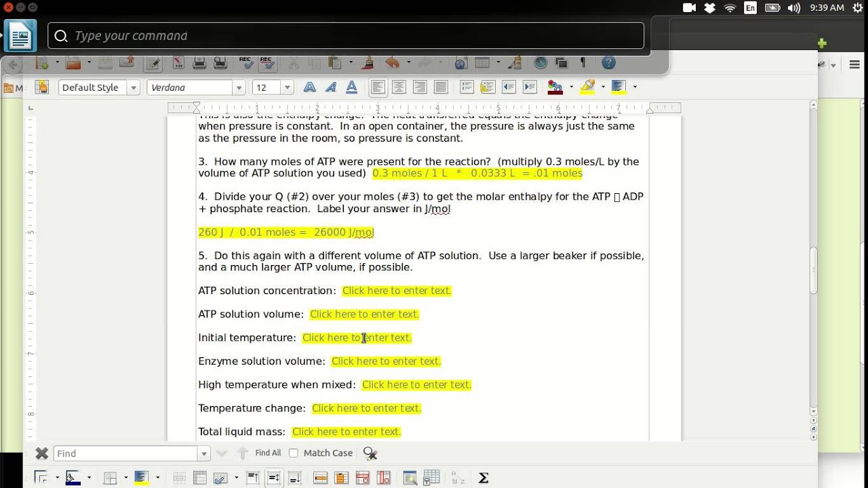Click the 'Click here to enter text.' placeholder for Total liquid mass
This screenshot has height=488, width=868.
[x=347, y=432]
